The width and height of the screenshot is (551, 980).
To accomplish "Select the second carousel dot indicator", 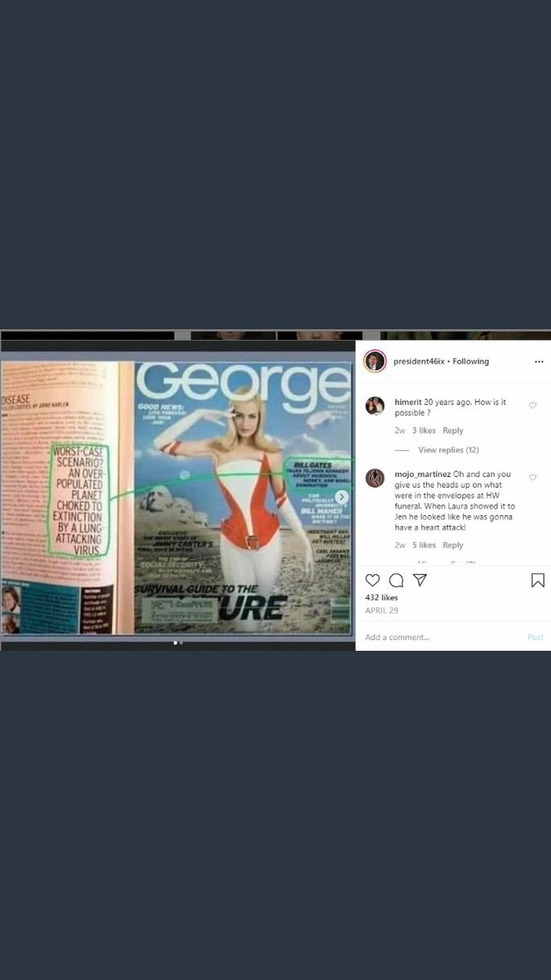I will point(181,643).
